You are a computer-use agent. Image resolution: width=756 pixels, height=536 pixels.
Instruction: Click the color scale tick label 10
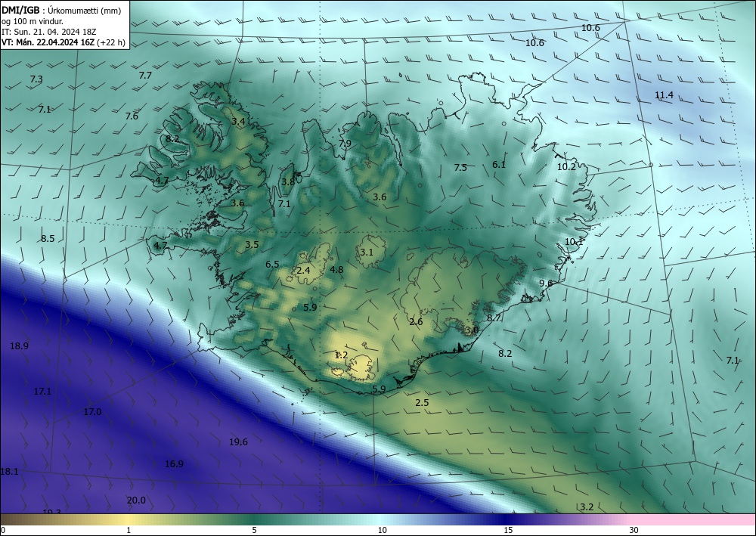[x=383, y=531]
